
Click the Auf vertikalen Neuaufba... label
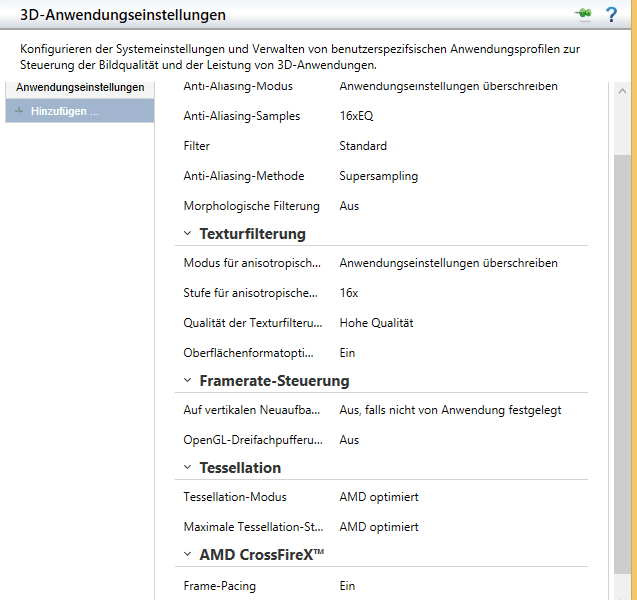251,410
